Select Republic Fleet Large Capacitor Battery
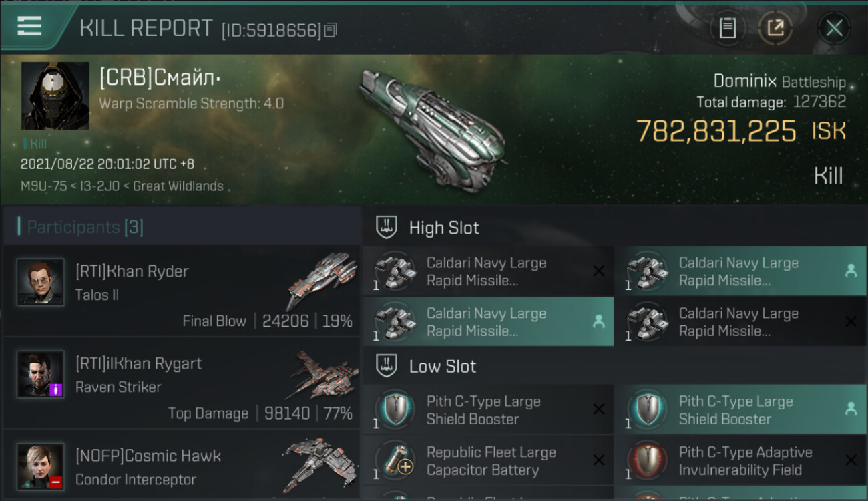The image size is (868, 501). coord(489,461)
